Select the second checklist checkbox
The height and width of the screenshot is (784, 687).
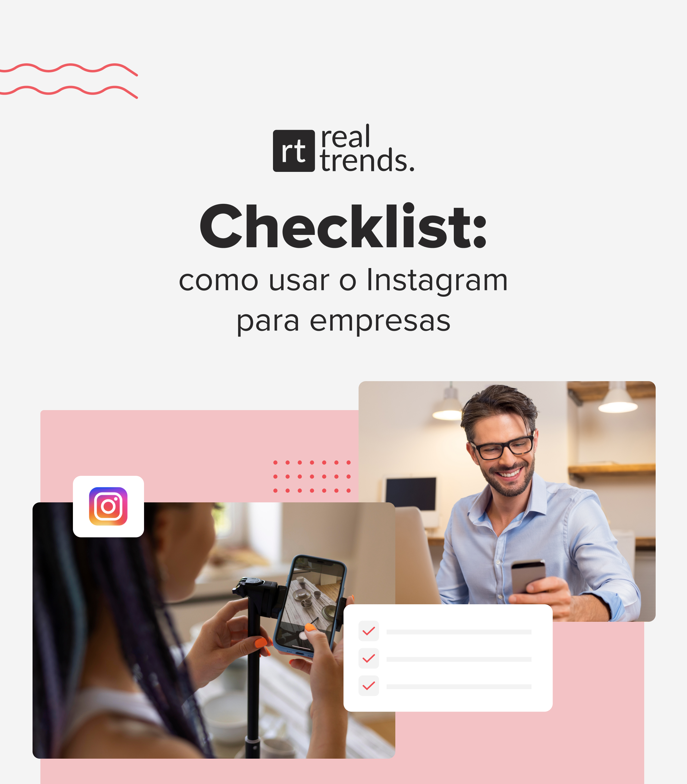369,658
